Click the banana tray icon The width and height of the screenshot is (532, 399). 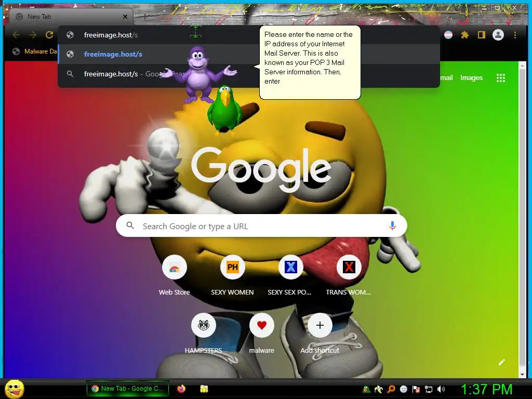tap(378, 389)
